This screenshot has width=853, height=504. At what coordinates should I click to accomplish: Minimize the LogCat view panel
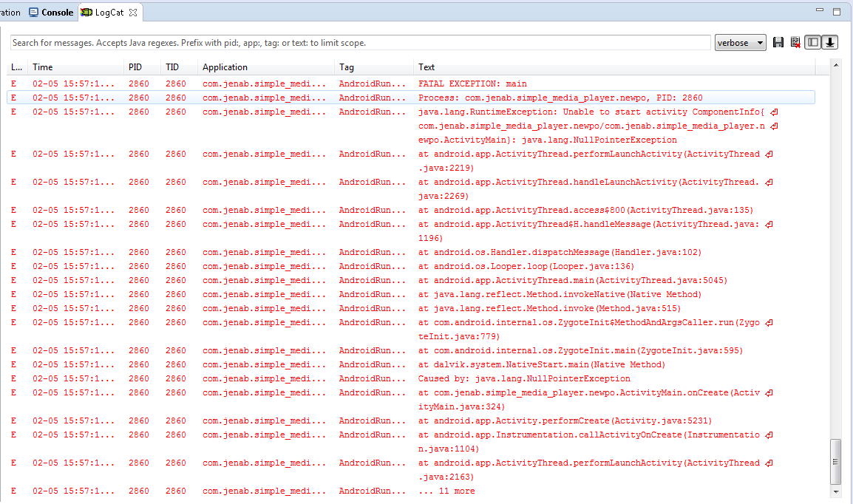(820, 10)
